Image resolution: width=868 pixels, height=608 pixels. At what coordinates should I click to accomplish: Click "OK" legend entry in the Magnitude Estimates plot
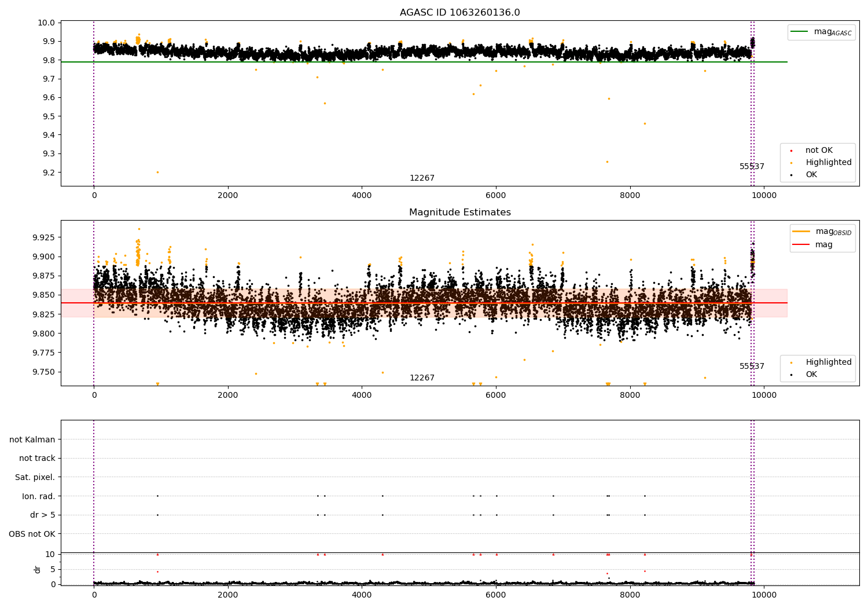pos(811,375)
